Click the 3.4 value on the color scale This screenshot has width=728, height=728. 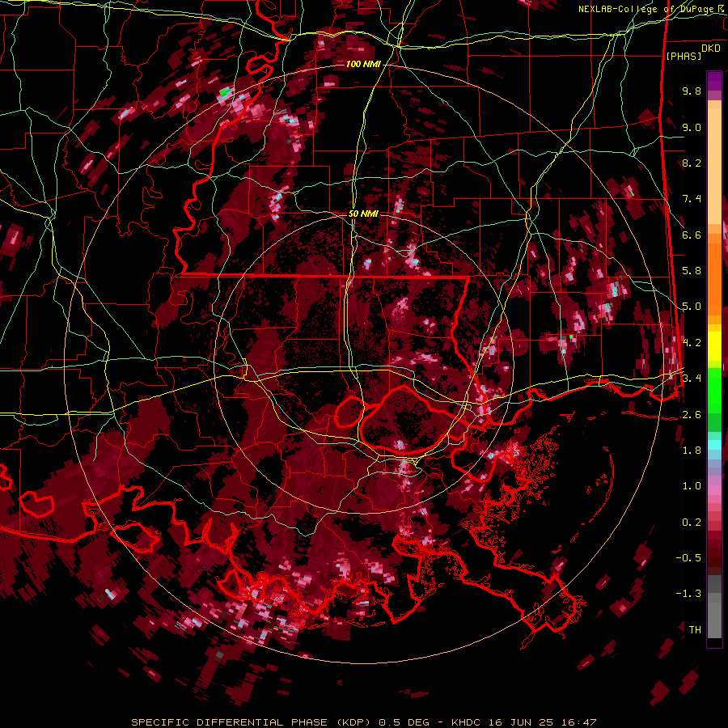pyautogui.click(x=692, y=379)
